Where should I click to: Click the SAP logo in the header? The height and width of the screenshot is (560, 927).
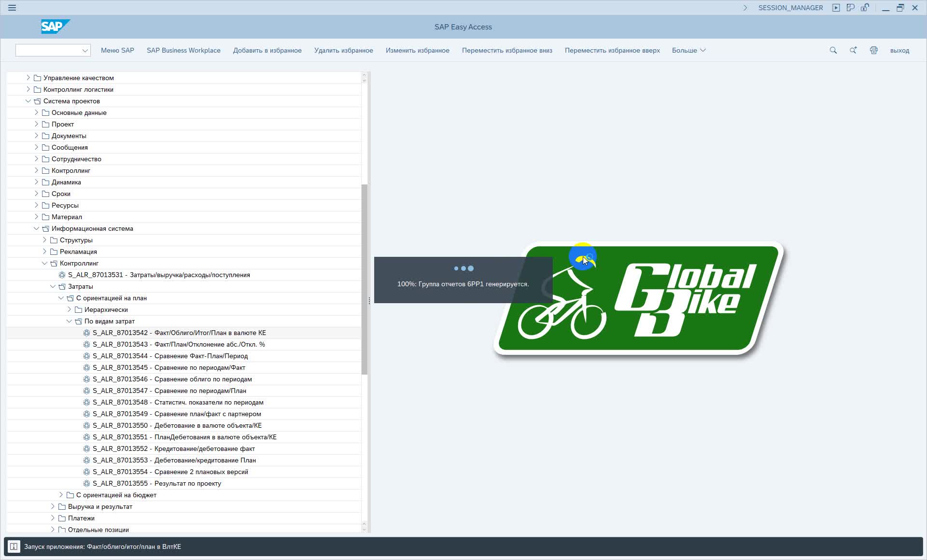coord(55,27)
